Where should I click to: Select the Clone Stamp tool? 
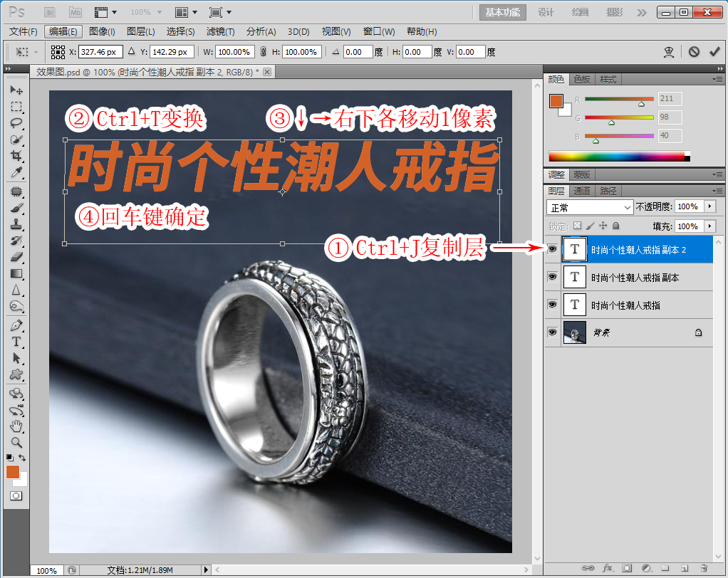(x=16, y=224)
